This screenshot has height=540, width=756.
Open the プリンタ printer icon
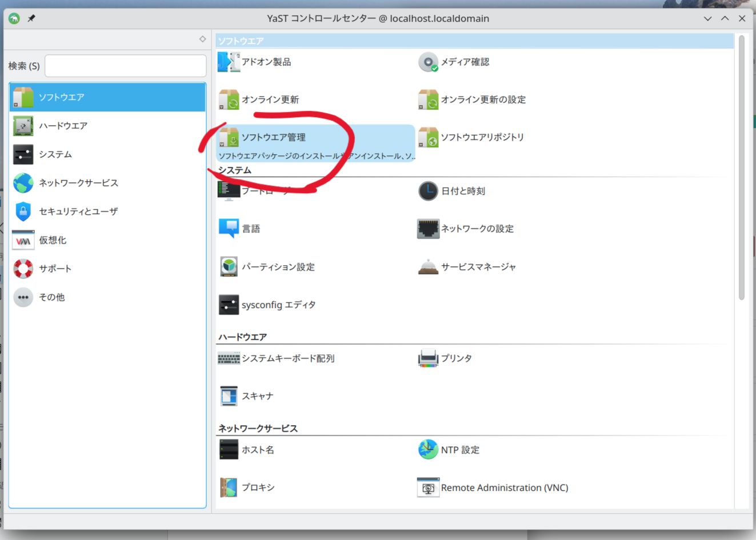pyautogui.click(x=428, y=358)
